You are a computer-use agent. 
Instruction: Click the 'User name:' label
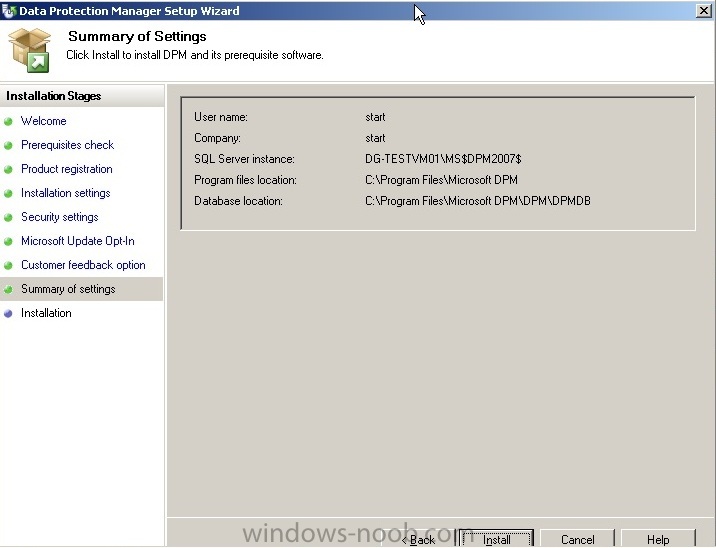coord(221,117)
